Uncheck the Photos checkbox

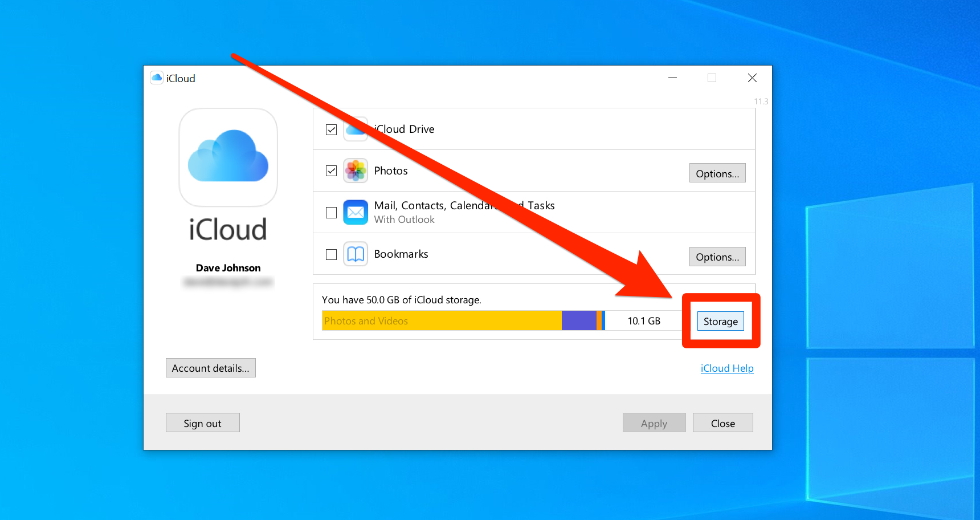coord(331,170)
